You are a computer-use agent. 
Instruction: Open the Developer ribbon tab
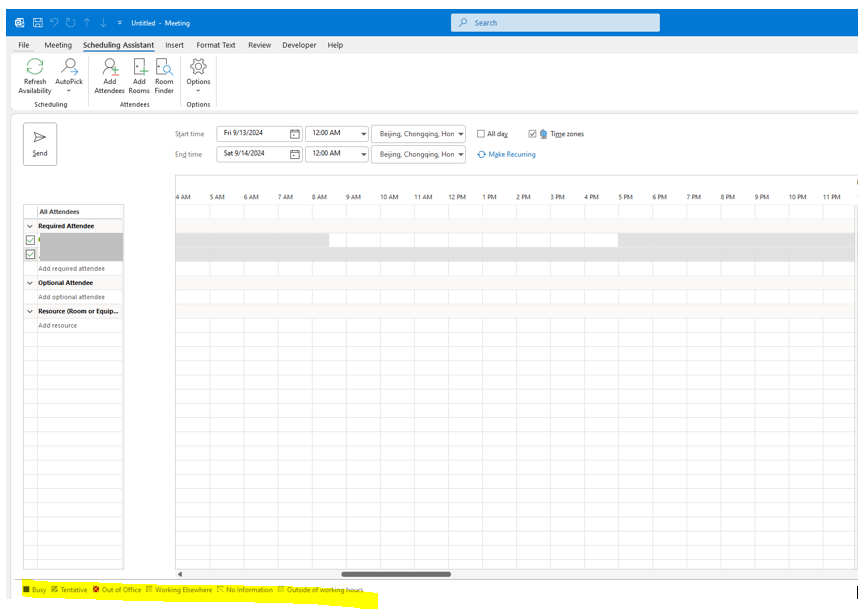pyautogui.click(x=299, y=45)
